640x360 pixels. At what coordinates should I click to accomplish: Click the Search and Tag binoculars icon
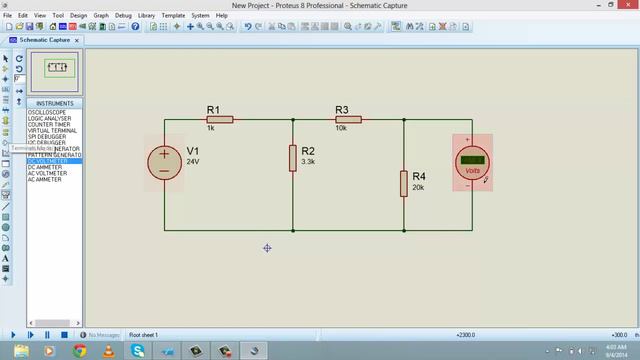tap(409, 27)
